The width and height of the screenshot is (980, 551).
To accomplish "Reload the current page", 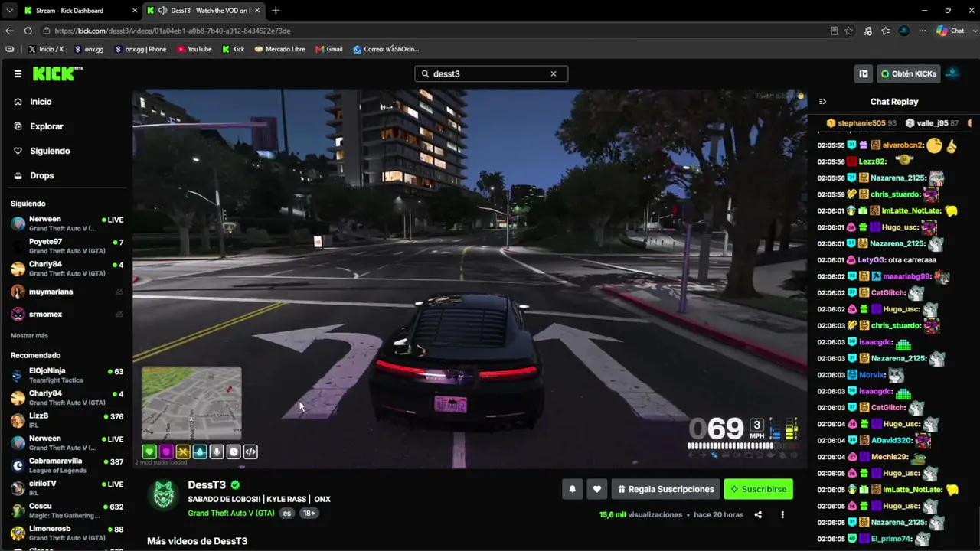I will (x=28, y=31).
